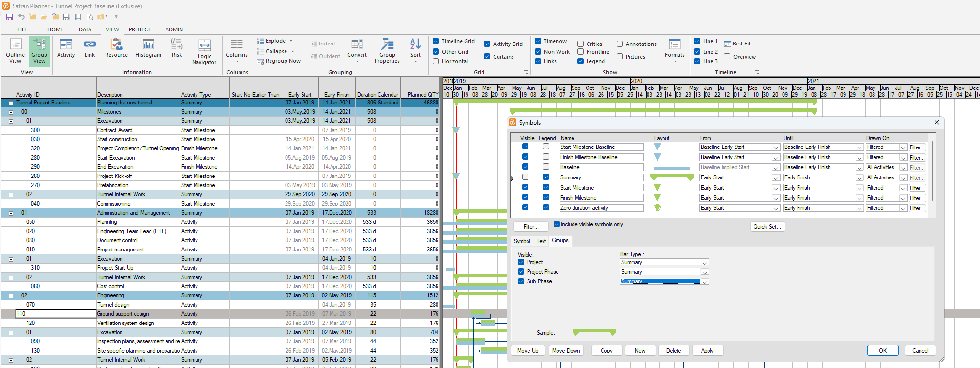Click the Save As disk-with-pencil icon

click(66, 17)
